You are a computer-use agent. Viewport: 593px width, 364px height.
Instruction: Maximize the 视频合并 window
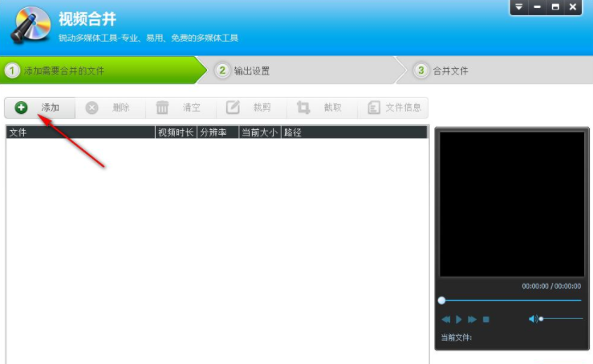[555, 6]
